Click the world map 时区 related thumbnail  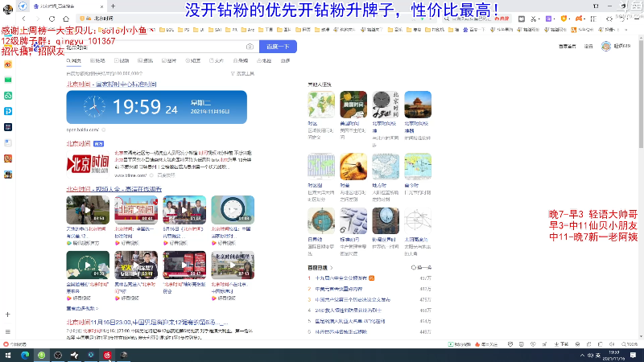click(x=321, y=105)
